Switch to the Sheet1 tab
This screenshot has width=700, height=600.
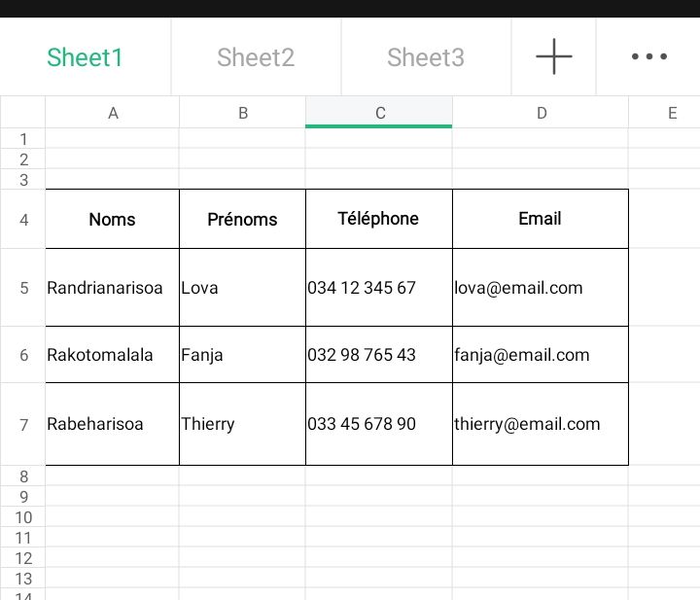click(x=86, y=57)
